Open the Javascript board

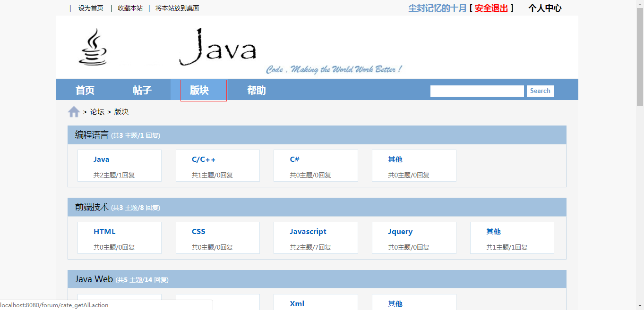308,232
